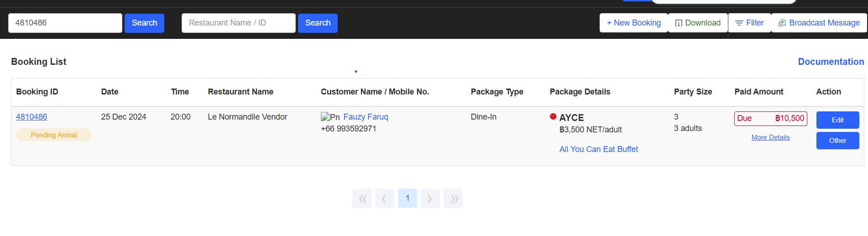This screenshot has width=868, height=236.
Task: Click Search next to booking ID field
Action: [144, 23]
